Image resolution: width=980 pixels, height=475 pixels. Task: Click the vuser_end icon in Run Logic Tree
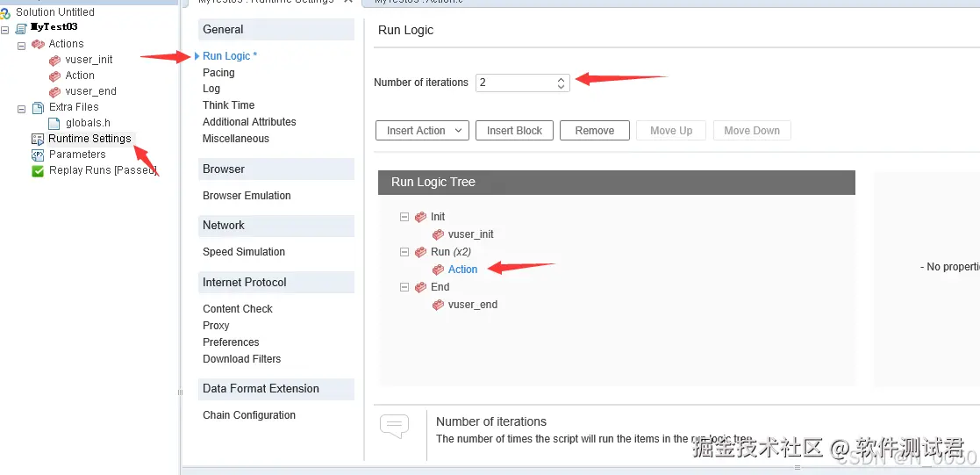pyautogui.click(x=438, y=305)
